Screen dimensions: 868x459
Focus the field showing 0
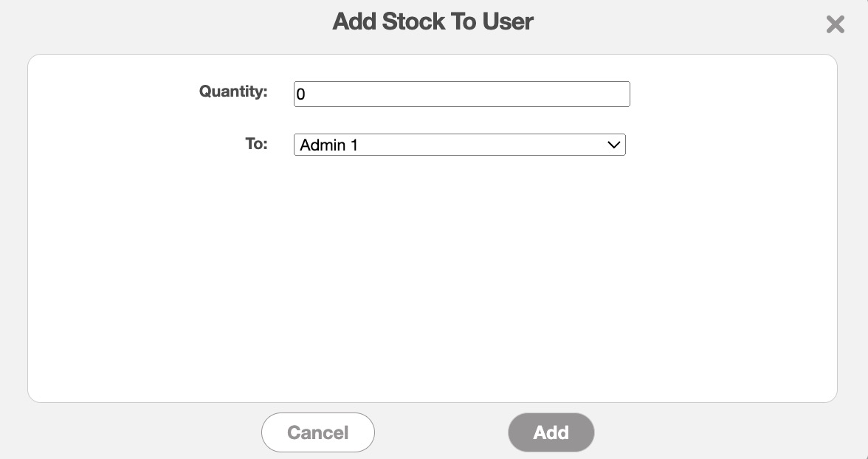[x=461, y=94]
